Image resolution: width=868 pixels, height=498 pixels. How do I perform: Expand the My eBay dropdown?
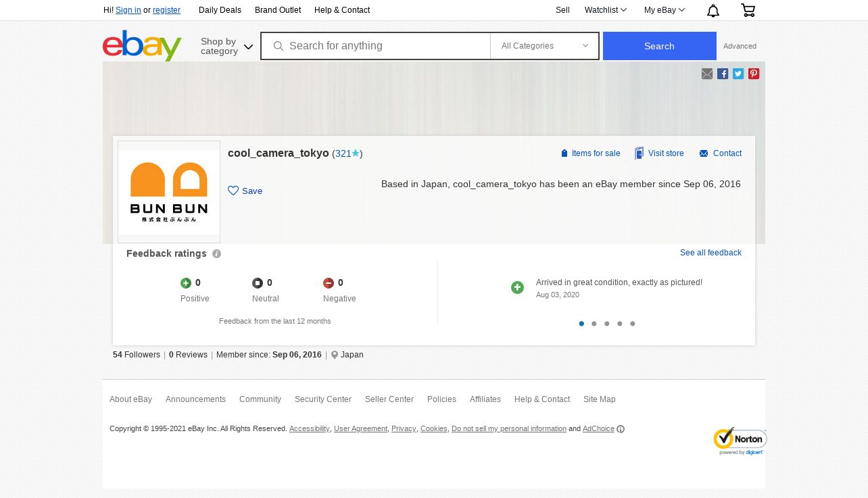point(665,10)
